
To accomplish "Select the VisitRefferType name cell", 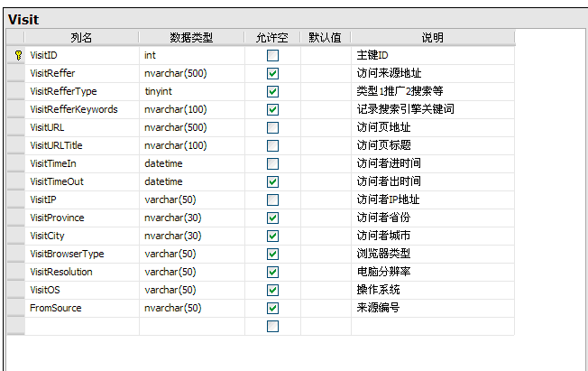I will tap(82, 92).
